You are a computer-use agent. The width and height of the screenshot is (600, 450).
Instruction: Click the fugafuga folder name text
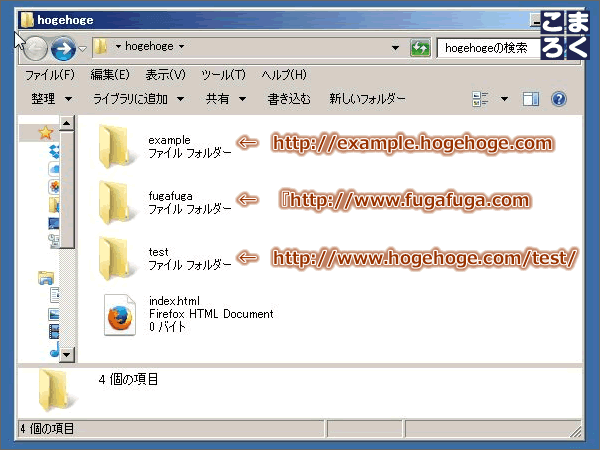[170, 196]
